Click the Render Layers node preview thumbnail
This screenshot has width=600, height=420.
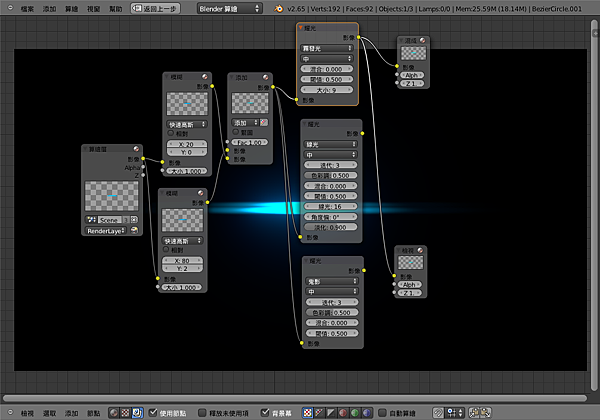(112, 196)
